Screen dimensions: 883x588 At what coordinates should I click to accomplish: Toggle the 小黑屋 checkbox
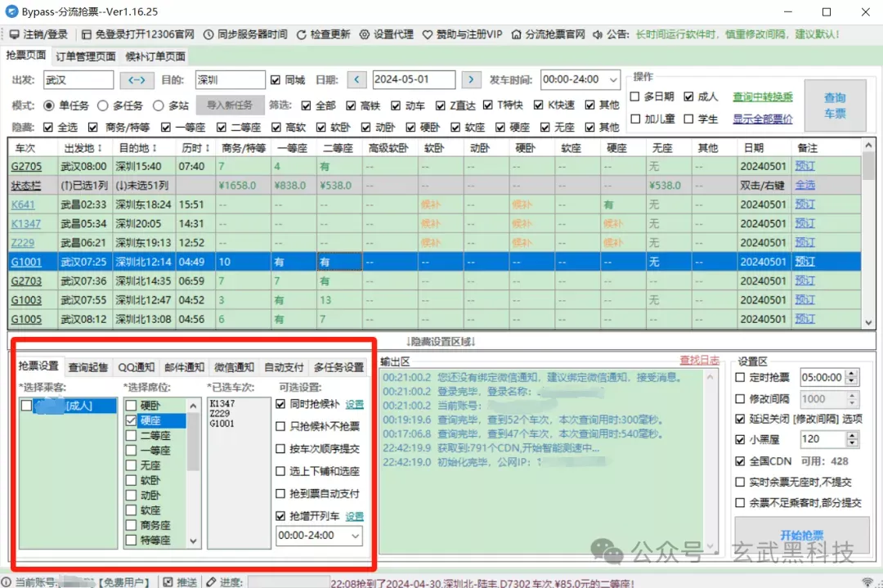[x=740, y=439]
